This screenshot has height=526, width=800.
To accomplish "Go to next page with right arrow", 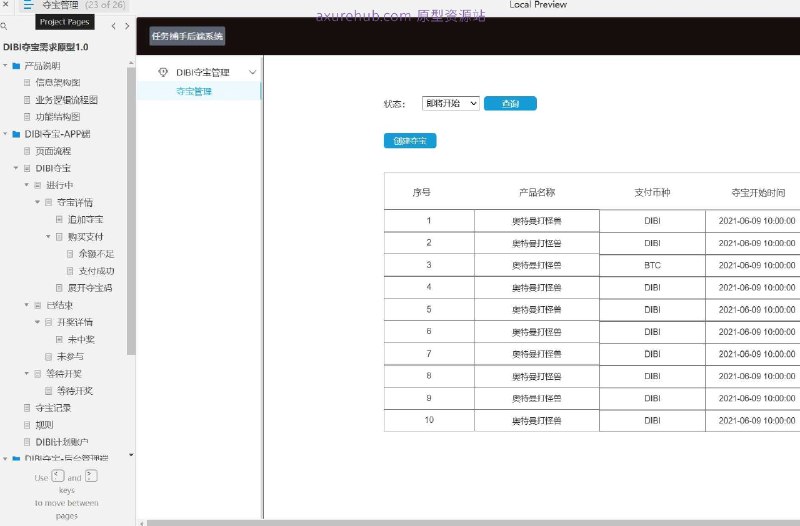I will tap(127, 26).
